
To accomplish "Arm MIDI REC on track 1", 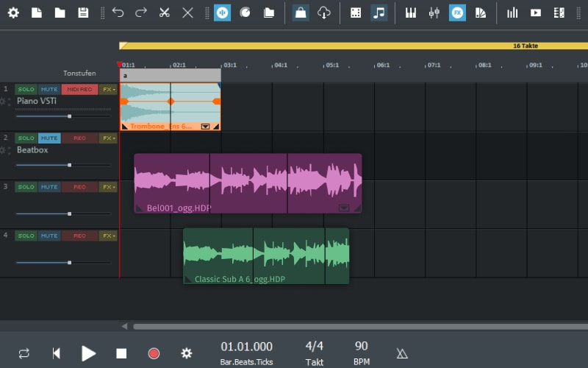I will click(79, 89).
